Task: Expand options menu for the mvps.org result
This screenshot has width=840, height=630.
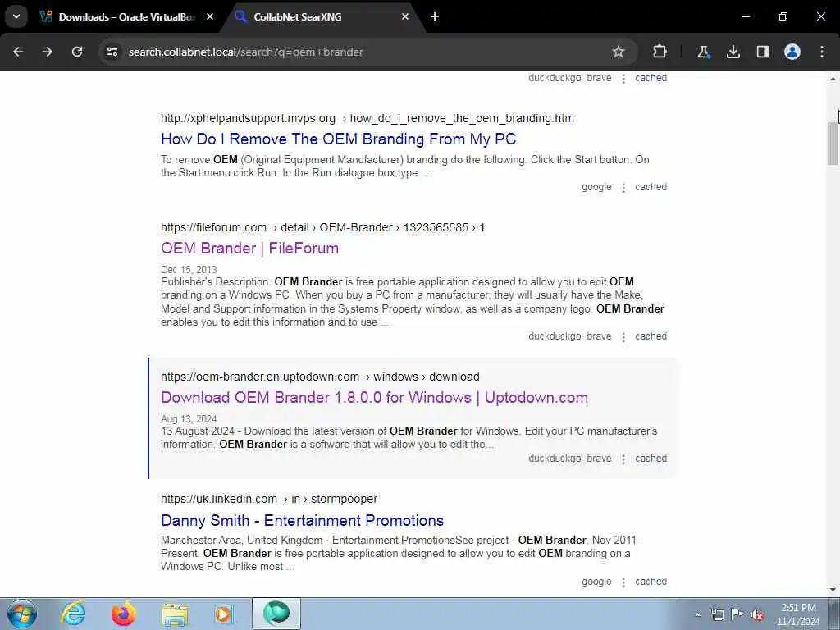Action: click(623, 188)
